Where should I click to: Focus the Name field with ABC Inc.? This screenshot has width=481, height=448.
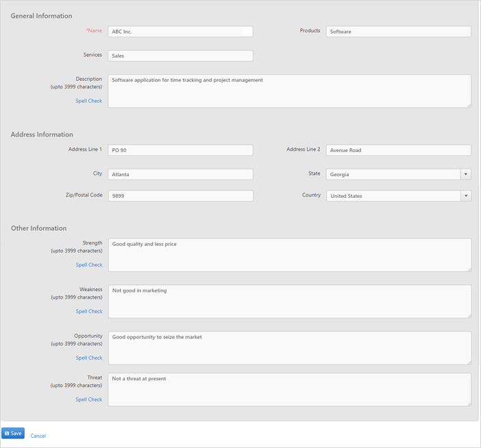tap(180, 32)
